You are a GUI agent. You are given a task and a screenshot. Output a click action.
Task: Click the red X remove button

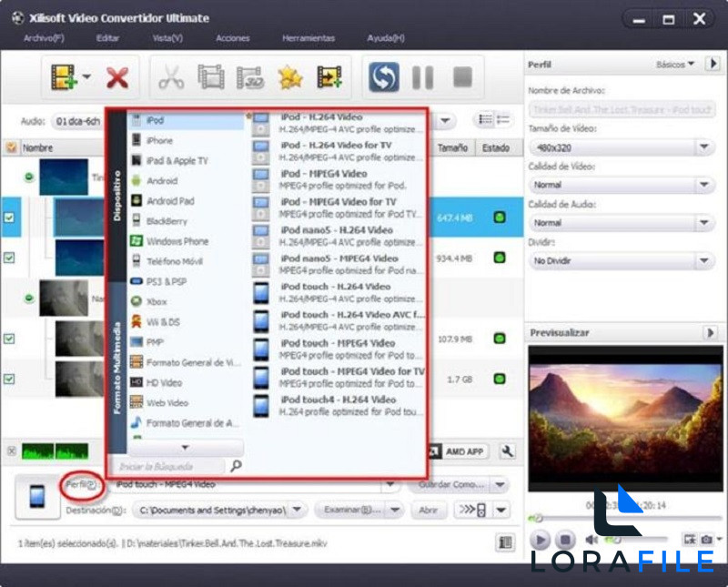(x=117, y=77)
